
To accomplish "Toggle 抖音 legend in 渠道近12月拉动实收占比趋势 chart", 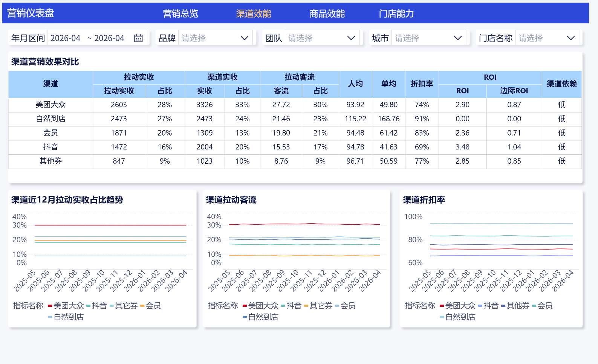I will [96, 306].
